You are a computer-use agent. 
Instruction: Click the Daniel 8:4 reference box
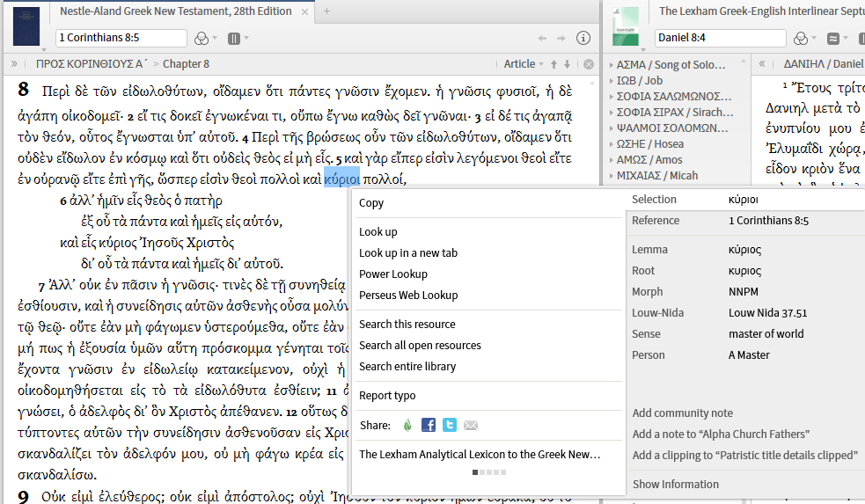click(721, 38)
